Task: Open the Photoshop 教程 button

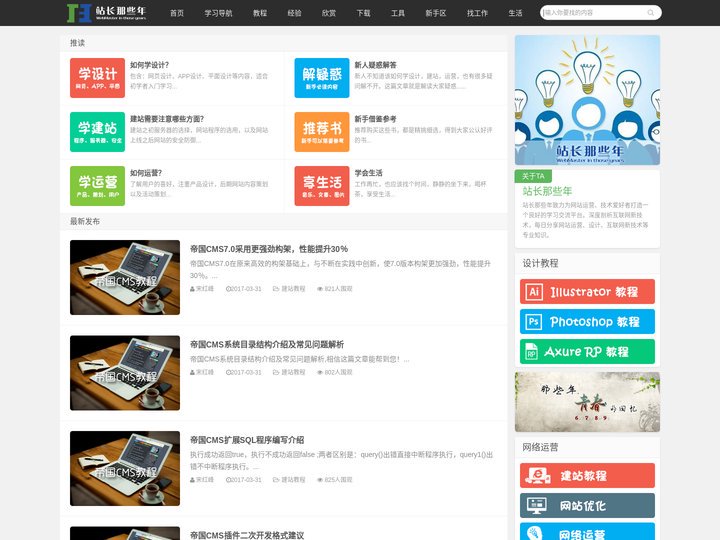Action: coord(587,321)
